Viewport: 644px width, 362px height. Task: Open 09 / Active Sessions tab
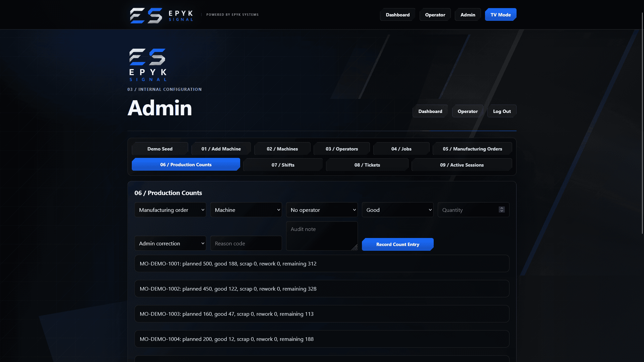462,165
